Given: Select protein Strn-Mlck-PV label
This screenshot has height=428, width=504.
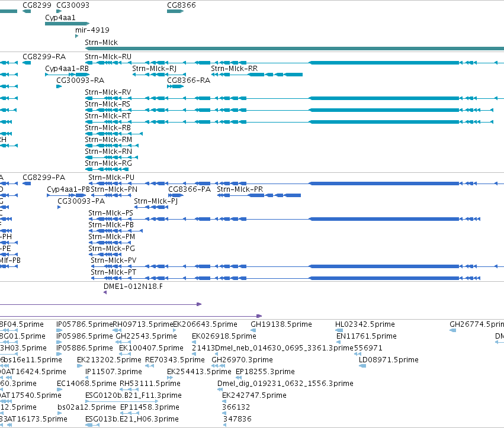Looking at the screenshot, I should pyautogui.click(x=114, y=260).
